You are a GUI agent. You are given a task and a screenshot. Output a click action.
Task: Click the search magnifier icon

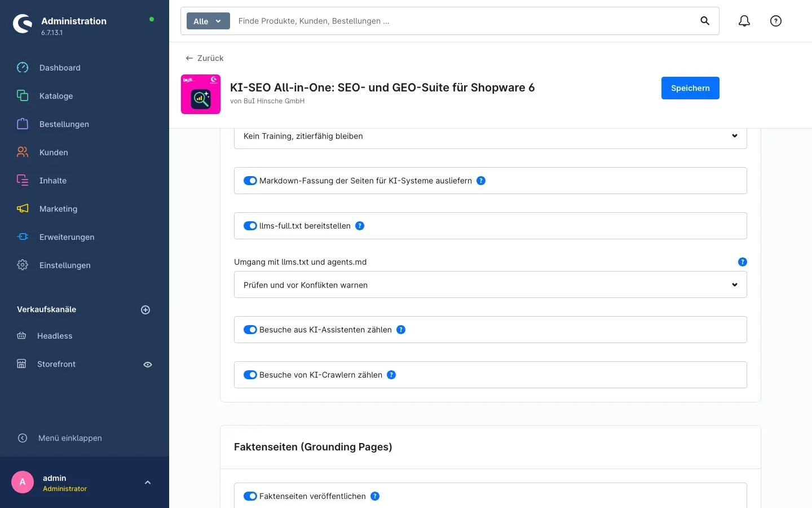[705, 21]
